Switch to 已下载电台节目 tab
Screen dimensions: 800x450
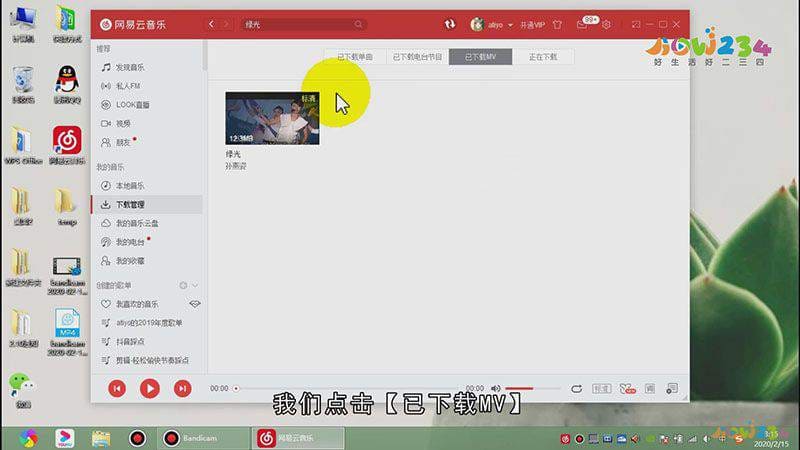click(x=417, y=57)
